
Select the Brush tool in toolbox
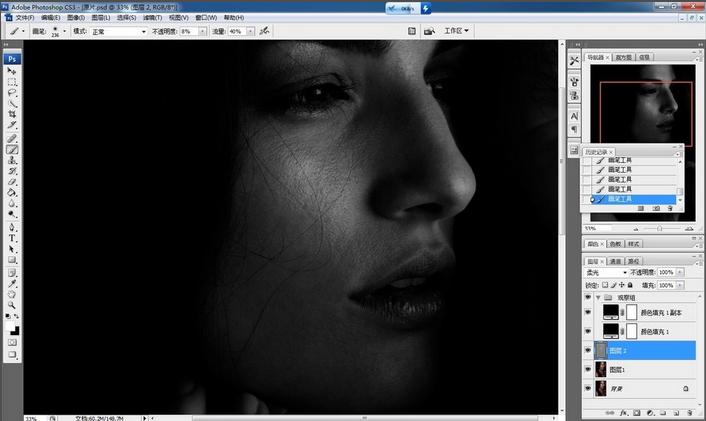[x=12, y=149]
